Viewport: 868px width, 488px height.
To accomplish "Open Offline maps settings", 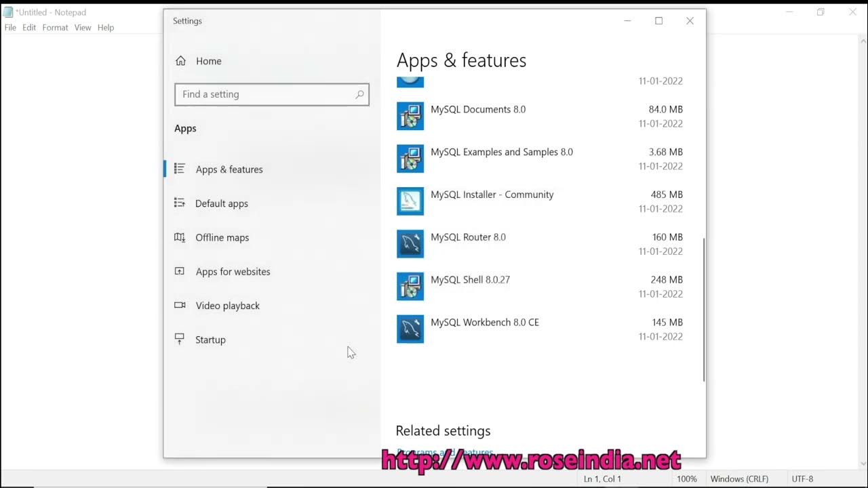I will [x=222, y=237].
